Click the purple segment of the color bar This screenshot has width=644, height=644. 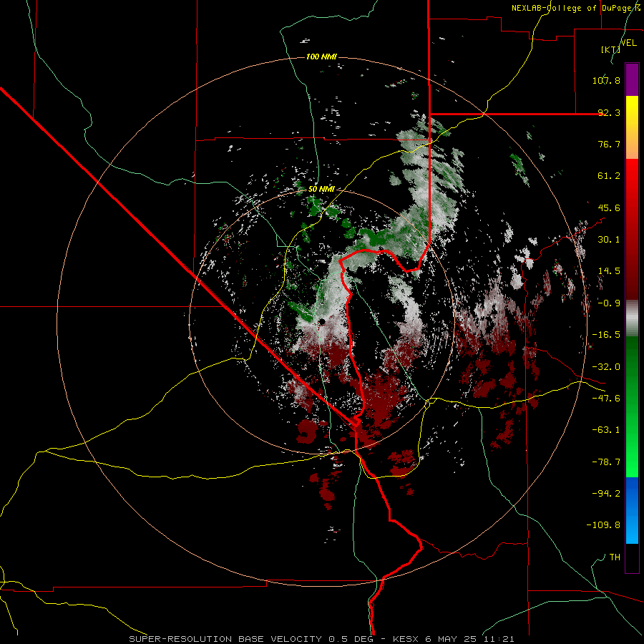tap(632, 79)
